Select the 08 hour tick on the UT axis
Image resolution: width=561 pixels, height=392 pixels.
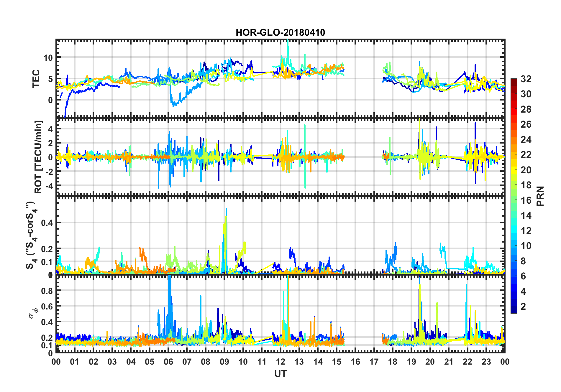pyautogui.click(x=206, y=362)
